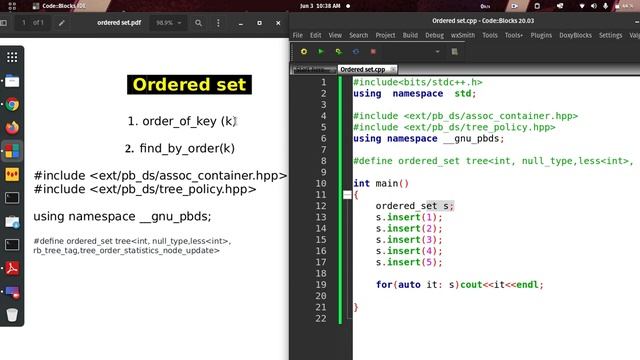The width and height of the screenshot is (640, 360).
Task: Click the icon right of the target dropdown
Action: [x=454, y=51]
